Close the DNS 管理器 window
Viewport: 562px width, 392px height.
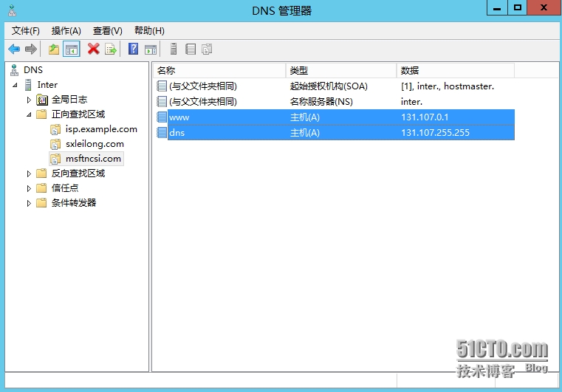click(x=544, y=7)
